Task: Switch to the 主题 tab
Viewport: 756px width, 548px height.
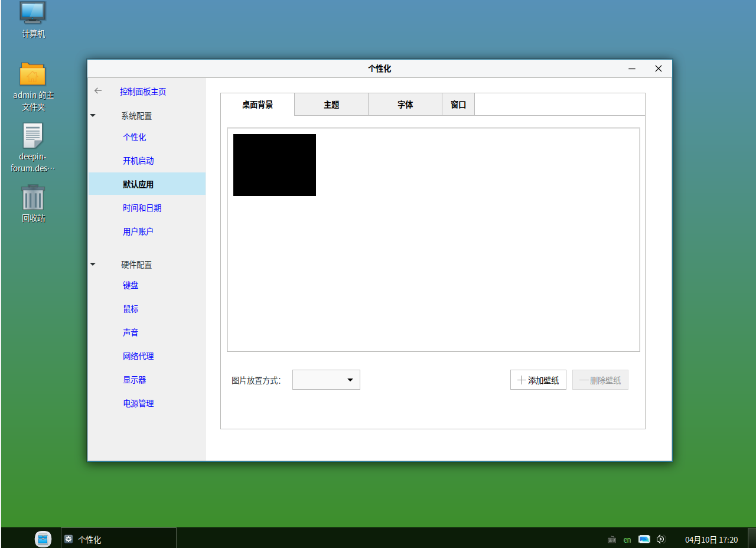Action: pos(331,104)
